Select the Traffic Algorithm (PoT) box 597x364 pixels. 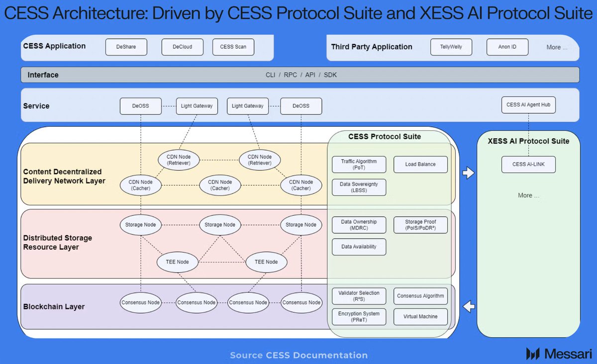click(x=359, y=165)
